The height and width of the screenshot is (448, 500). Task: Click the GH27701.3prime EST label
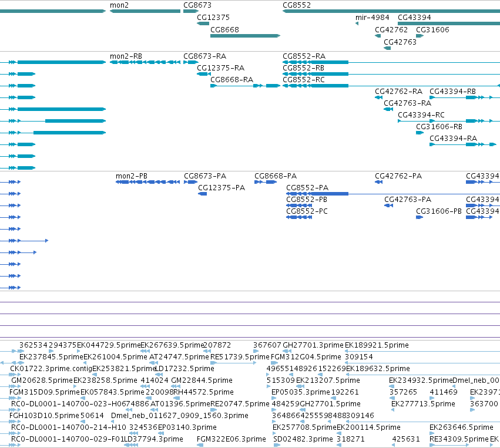tap(313, 345)
